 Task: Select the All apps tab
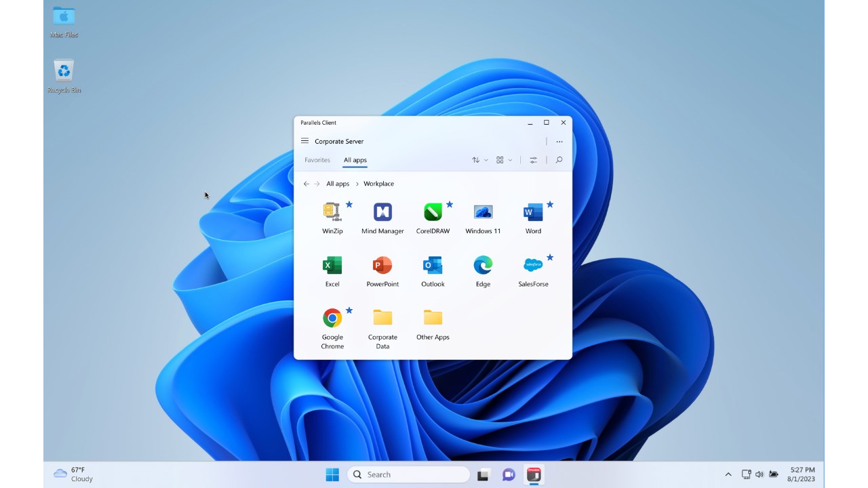point(355,160)
